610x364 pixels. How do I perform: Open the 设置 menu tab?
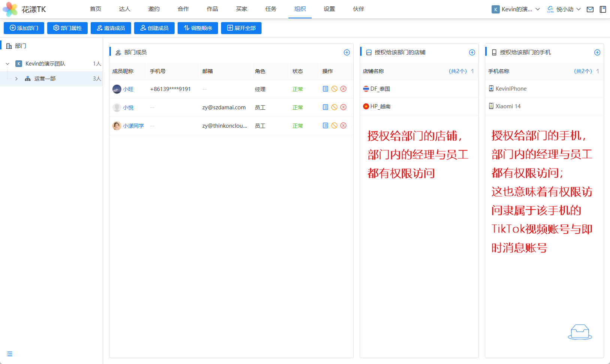click(329, 9)
